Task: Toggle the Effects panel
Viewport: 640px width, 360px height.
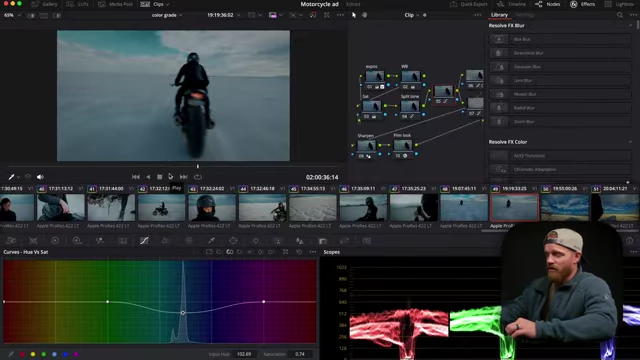Action: tap(582, 4)
